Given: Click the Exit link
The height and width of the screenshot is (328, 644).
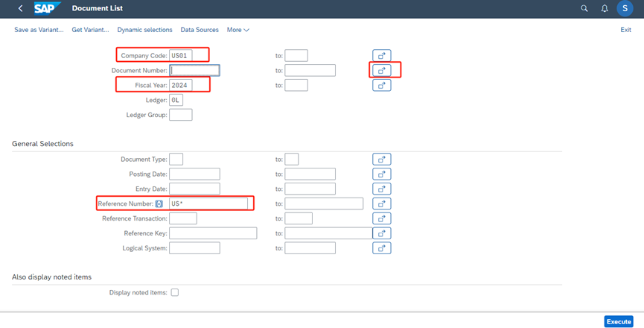Looking at the screenshot, I should coord(625,30).
